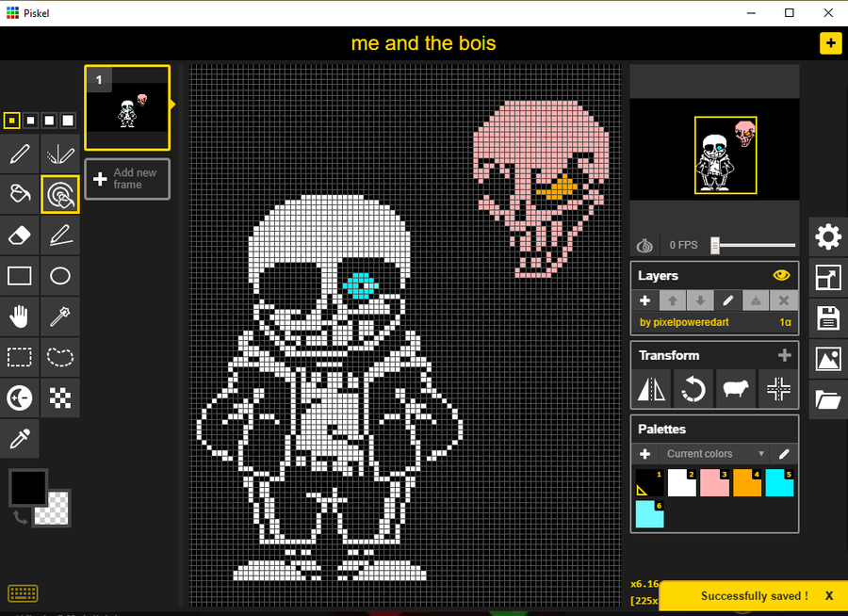This screenshot has width=848, height=616.
Task: Select the Rectangle tool
Action: click(20, 276)
